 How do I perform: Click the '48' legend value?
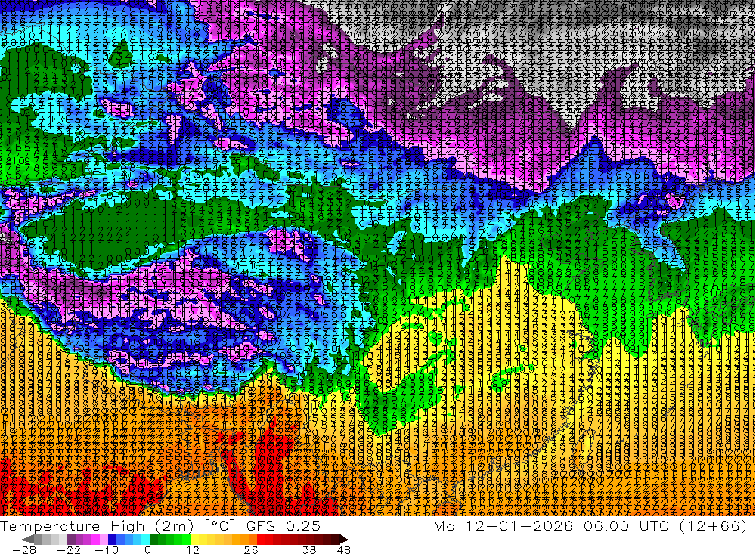(x=343, y=549)
